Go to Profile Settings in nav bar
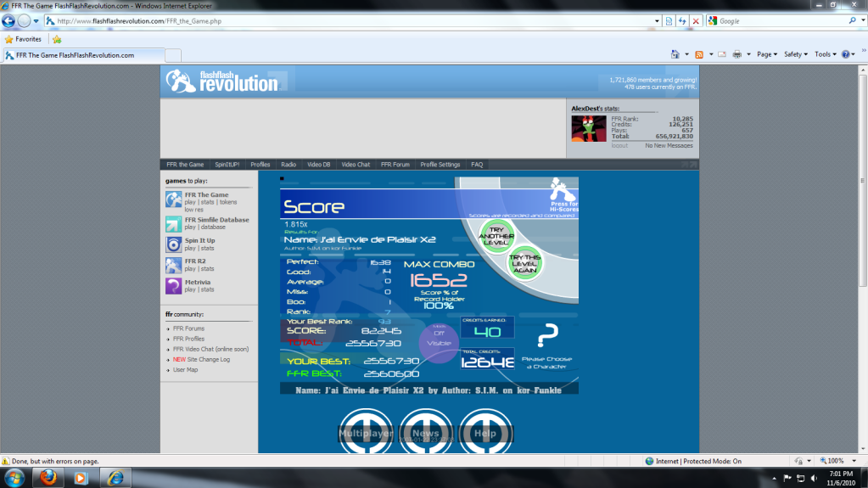This screenshot has width=868, height=488. 440,165
